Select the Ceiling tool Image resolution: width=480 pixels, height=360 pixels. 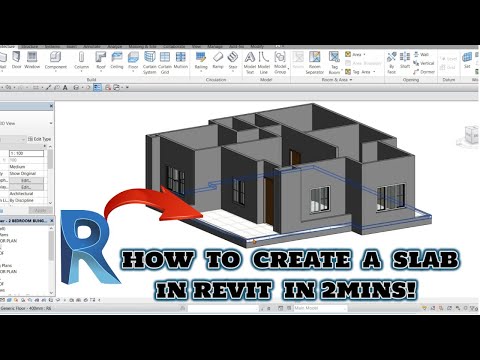[117, 60]
